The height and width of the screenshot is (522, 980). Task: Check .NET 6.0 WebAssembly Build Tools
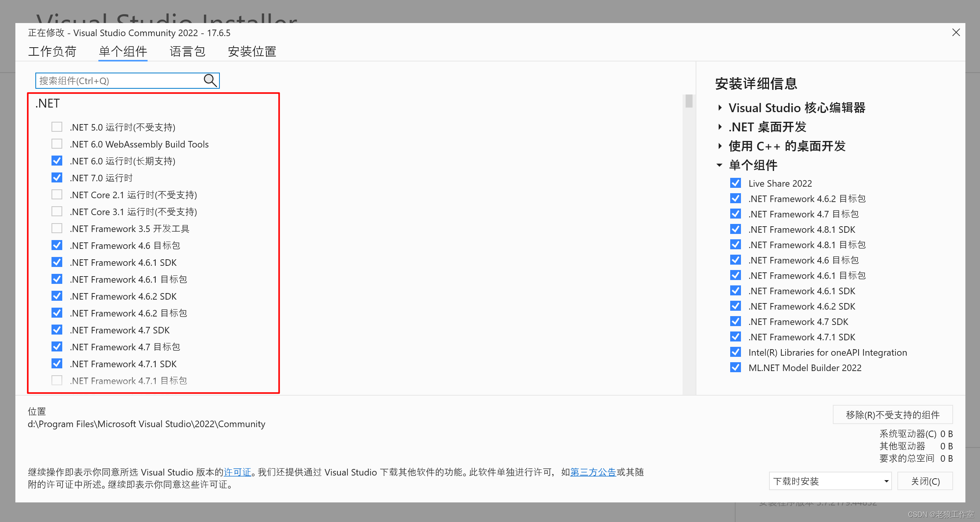(x=57, y=144)
